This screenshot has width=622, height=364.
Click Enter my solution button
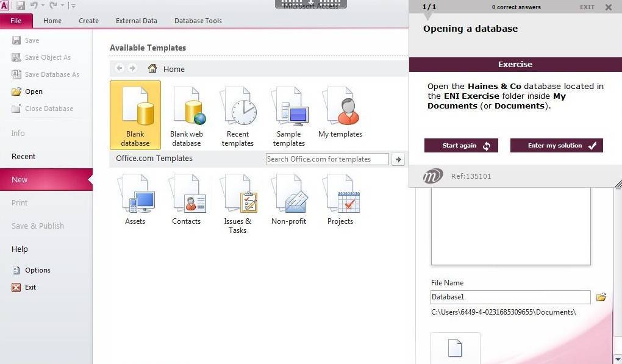(x=556, y=146)
